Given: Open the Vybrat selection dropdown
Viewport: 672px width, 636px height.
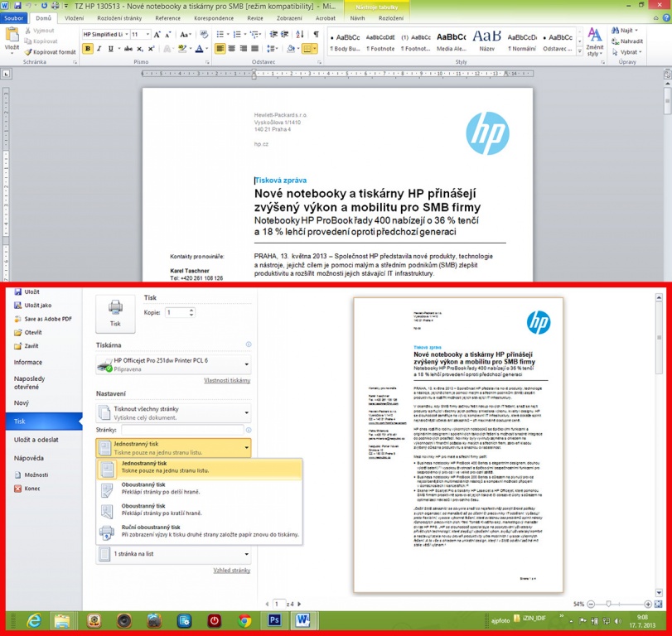Looking at the screenshot, I should (x=627, y=52).
